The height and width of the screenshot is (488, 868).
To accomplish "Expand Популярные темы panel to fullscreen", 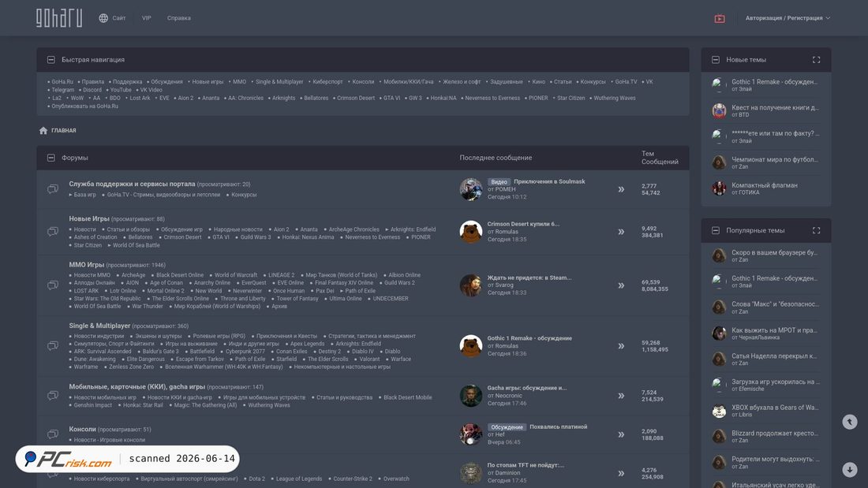I will click(816, 231).
